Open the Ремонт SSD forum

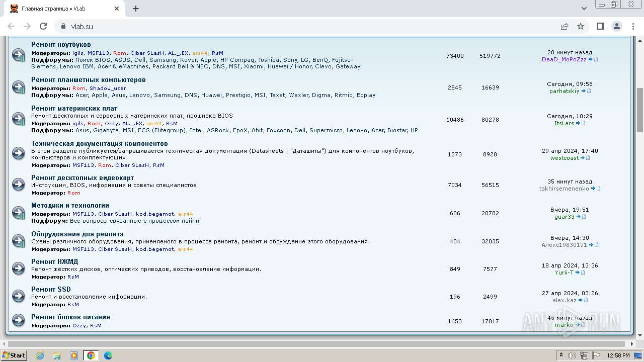(x=51, y=290)
